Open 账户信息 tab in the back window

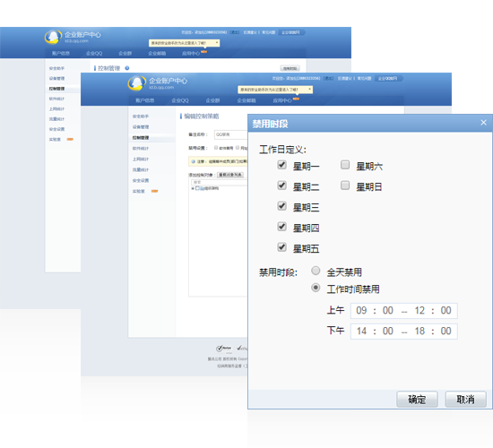point(61,53)
